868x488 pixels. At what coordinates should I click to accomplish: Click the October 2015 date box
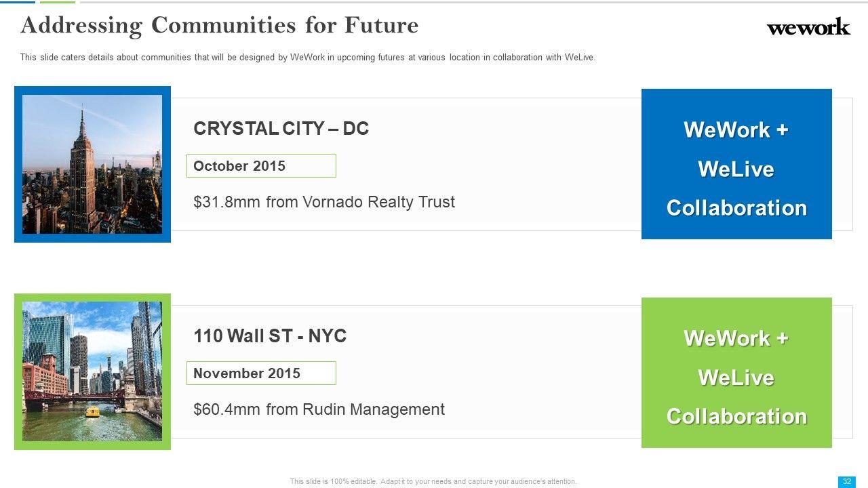pos(261,166)
